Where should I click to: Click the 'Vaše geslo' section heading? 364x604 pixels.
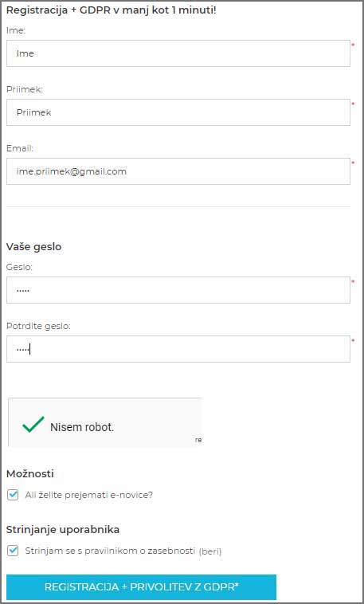[x=34, y=247]
